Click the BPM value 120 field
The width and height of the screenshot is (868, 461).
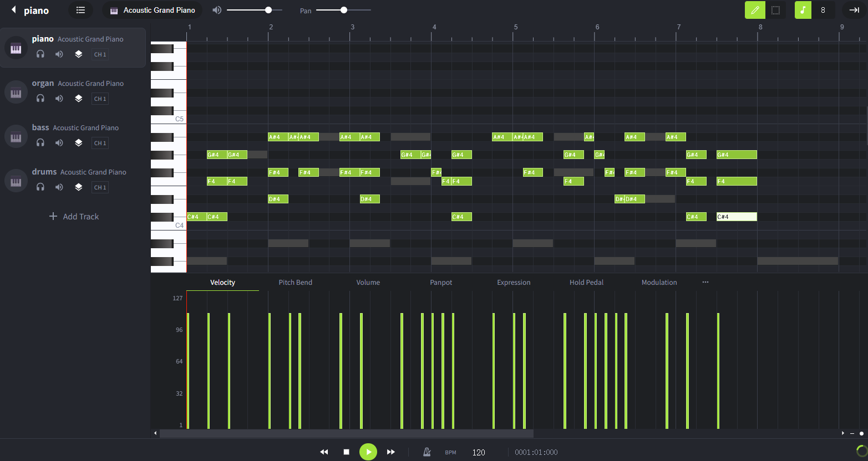[x=479, y=453]
